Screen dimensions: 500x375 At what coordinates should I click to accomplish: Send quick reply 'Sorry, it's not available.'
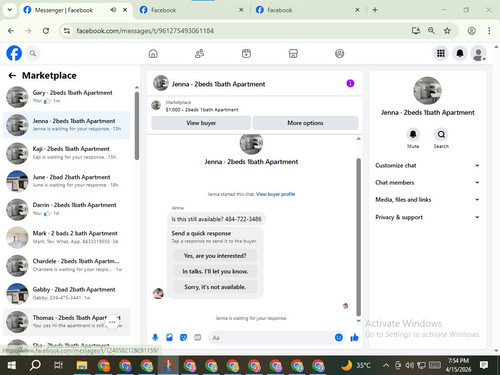pos(215,287)
